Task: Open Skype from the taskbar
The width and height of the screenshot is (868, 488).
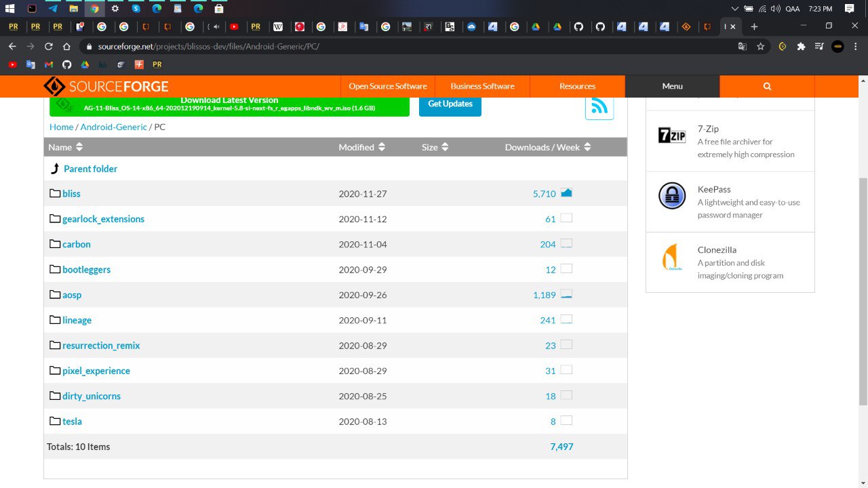Action: click(x=136, y=9)
